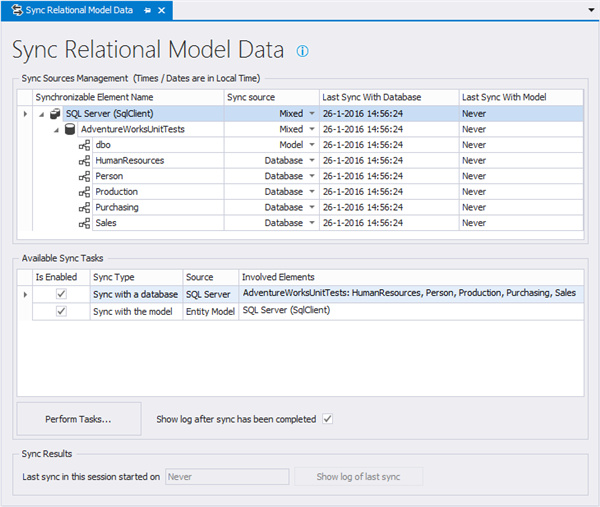Close the Sync Relational Model Data tab
This screenshot has width=600, height=507.
pyautogui.click(x=163, y=9)
